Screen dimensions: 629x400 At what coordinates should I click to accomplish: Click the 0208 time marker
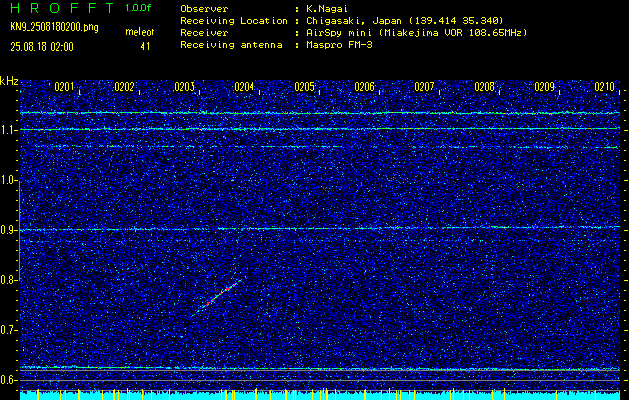(x=485, y=87)
